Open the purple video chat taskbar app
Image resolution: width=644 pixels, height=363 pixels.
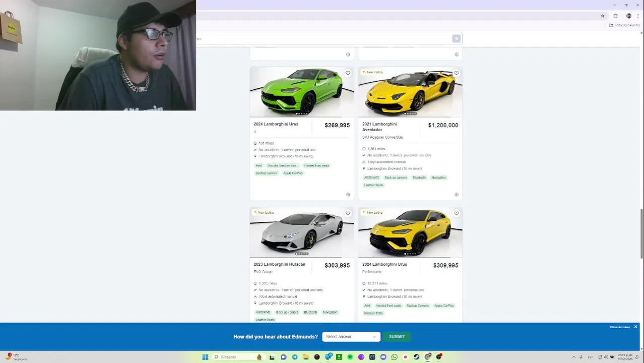(284, 357)
